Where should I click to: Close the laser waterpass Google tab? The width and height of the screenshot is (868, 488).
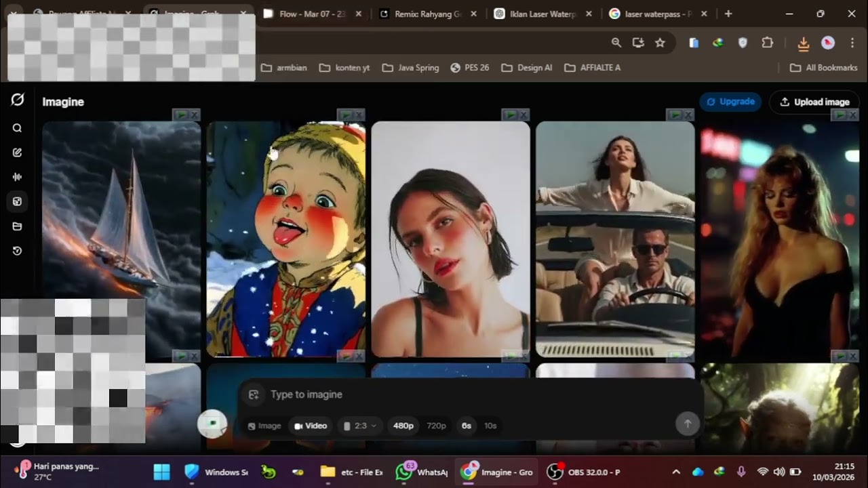point(704,14)
